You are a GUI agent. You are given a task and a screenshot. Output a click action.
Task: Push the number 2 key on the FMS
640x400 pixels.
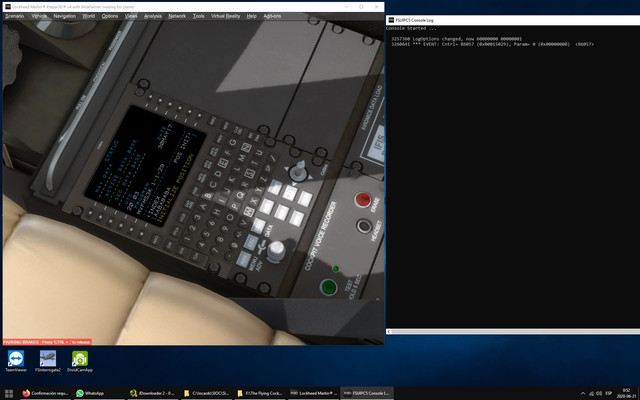pos(192,227)
